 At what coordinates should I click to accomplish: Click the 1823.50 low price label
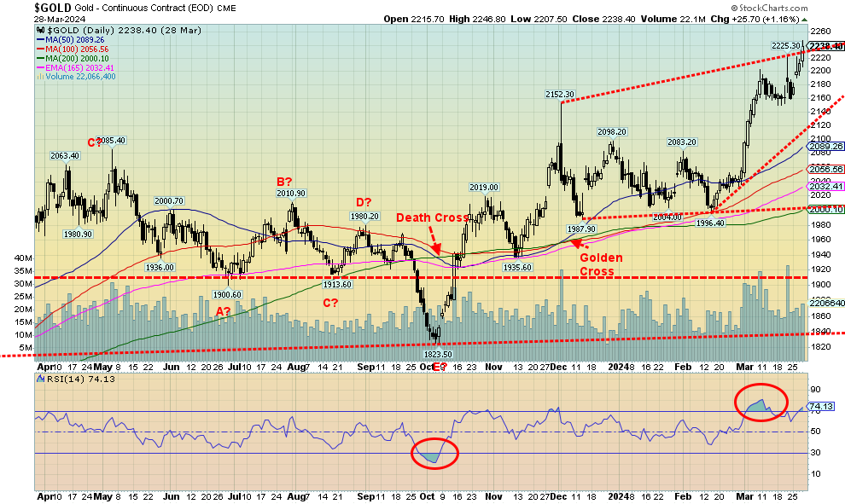click(438, 354)
